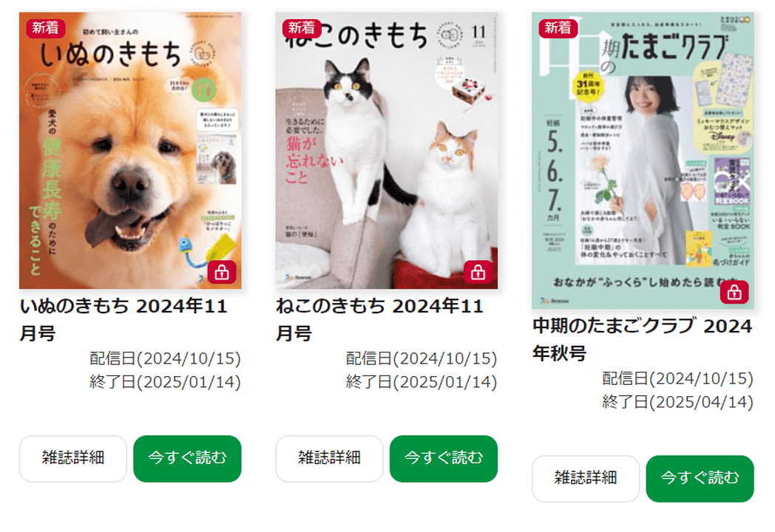The width and height of the screenshot is (775, 532).
Task: Read 中期のたまごクラブ with 今すぐ読む
Action: pyautogui.click(x=700, y=479)
